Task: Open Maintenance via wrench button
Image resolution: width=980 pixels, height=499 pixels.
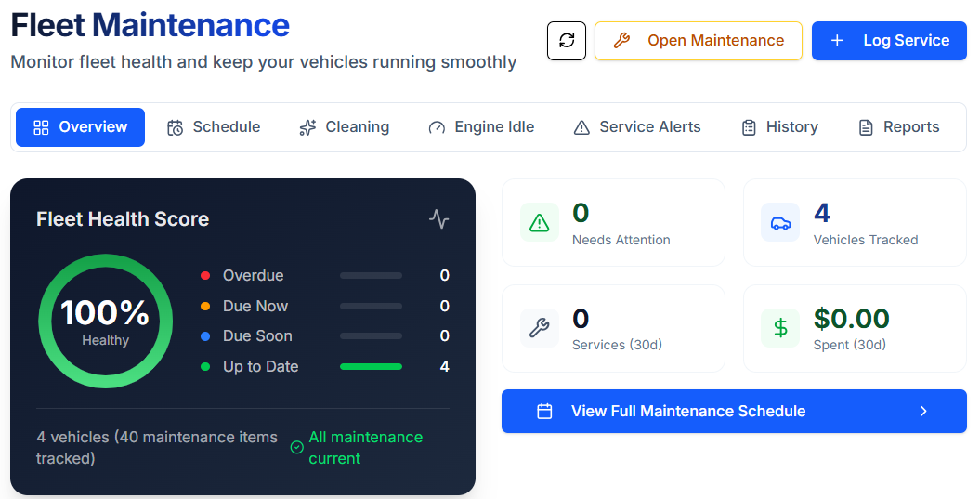Action: click(699, 41)
